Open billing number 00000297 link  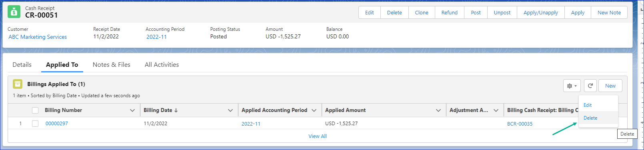pos(57,124)
